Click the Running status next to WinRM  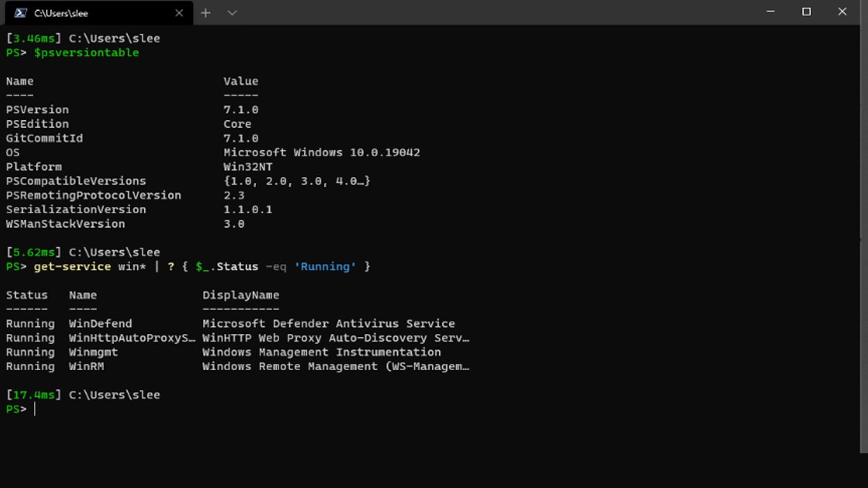30,367
